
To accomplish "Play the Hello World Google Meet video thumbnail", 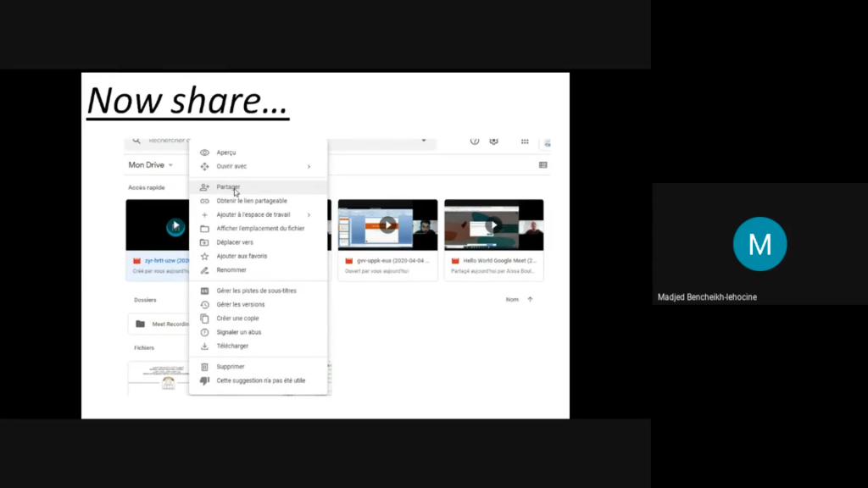I will (493, 225).
